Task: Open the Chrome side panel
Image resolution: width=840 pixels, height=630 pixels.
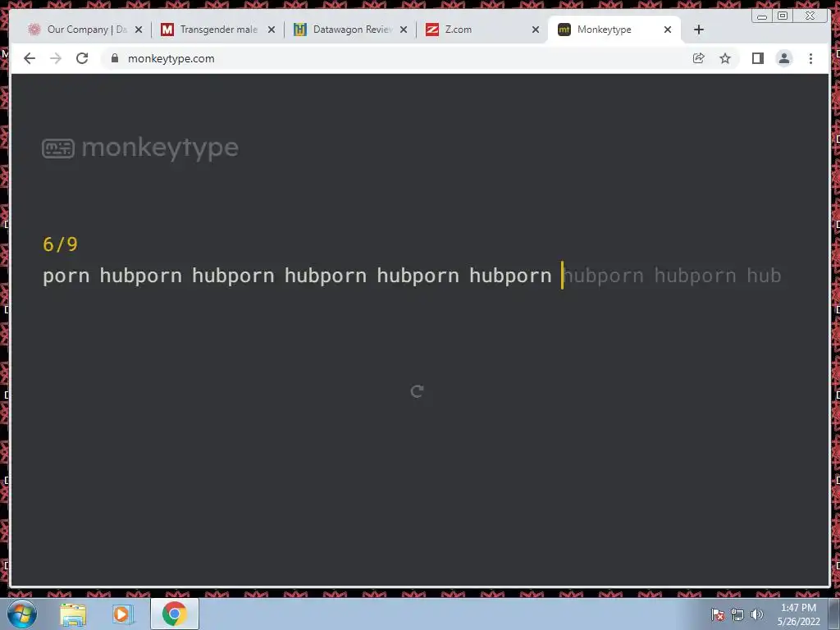Action: pyautogui.click(x=757, y=58)
